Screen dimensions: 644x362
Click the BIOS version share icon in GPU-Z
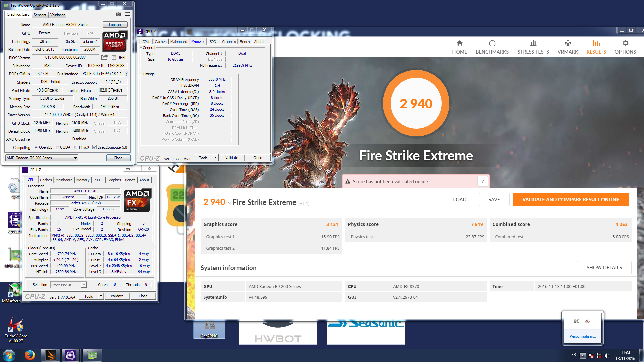pos(104,57)
